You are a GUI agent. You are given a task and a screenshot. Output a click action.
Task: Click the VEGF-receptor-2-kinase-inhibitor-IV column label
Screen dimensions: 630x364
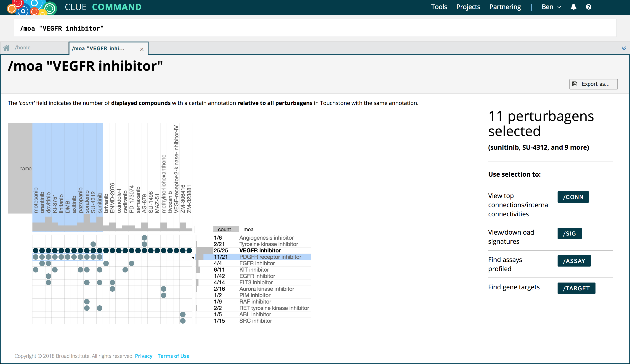tap(176, 169)
